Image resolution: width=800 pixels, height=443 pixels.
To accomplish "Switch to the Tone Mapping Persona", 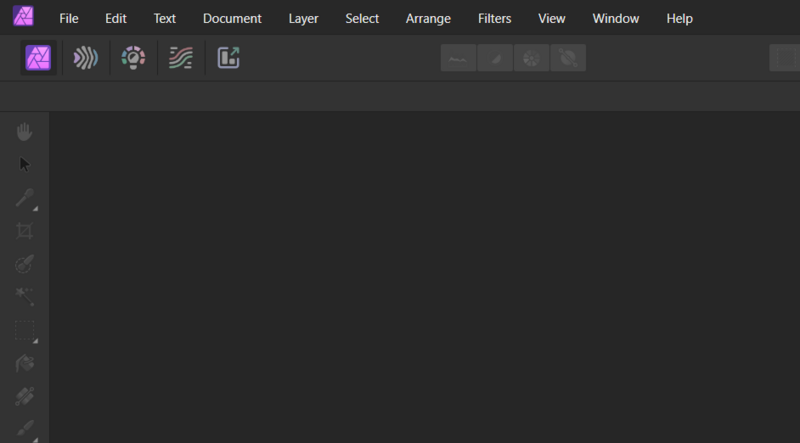I will (181, 58).
